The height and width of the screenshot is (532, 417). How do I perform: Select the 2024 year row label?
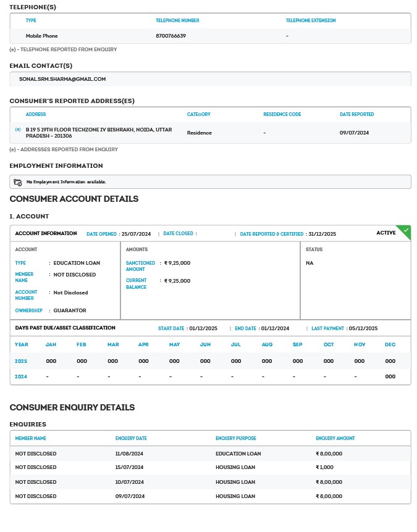(22, 376)
